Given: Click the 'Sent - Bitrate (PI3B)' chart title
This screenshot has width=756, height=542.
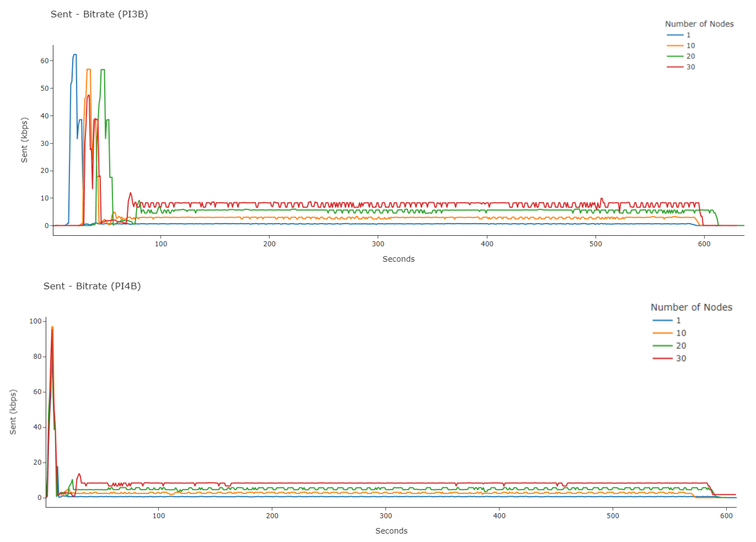Looking at the screenshot, I should (x=99, y=14).
